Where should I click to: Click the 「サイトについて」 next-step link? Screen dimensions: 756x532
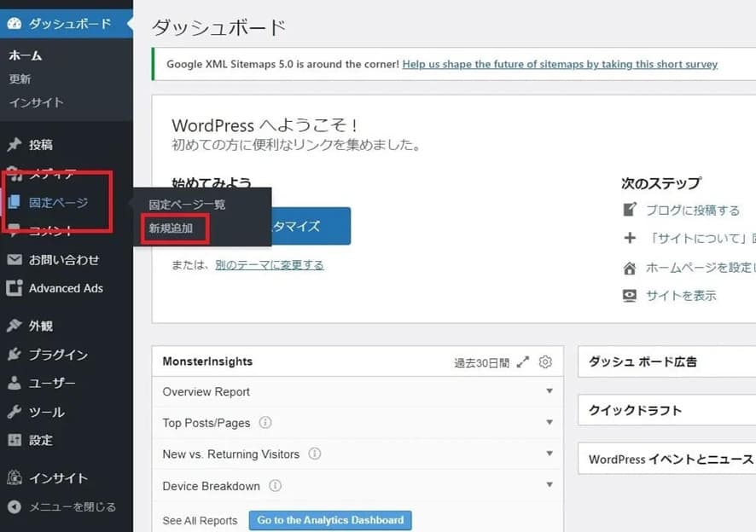point(701,239)
